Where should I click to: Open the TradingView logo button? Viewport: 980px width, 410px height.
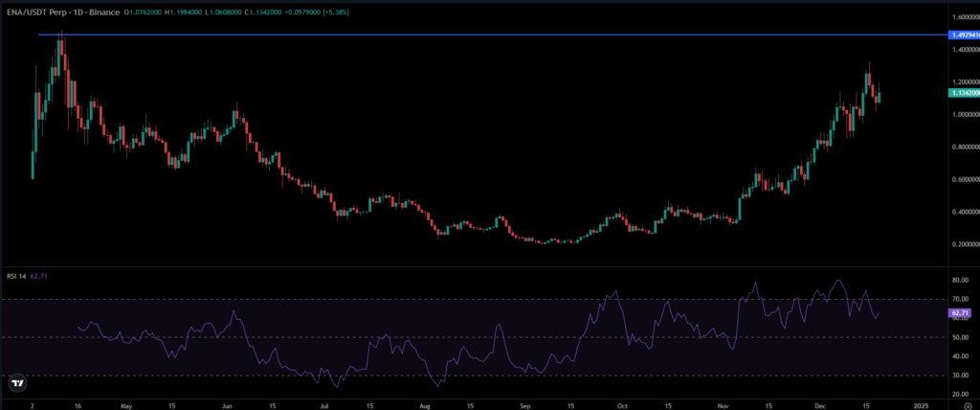[x=17, y=383]
